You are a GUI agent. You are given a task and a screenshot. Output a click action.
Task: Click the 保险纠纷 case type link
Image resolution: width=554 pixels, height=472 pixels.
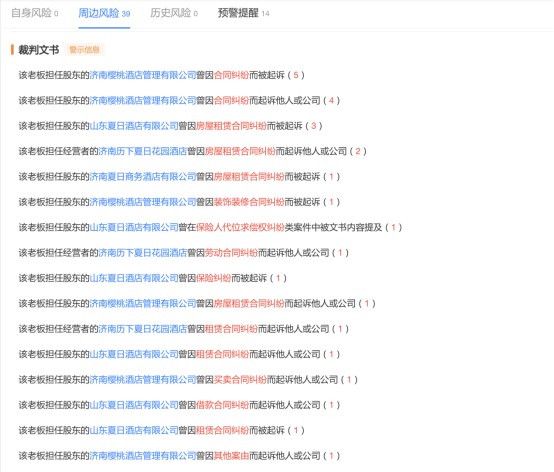click(x=214, y=278)
